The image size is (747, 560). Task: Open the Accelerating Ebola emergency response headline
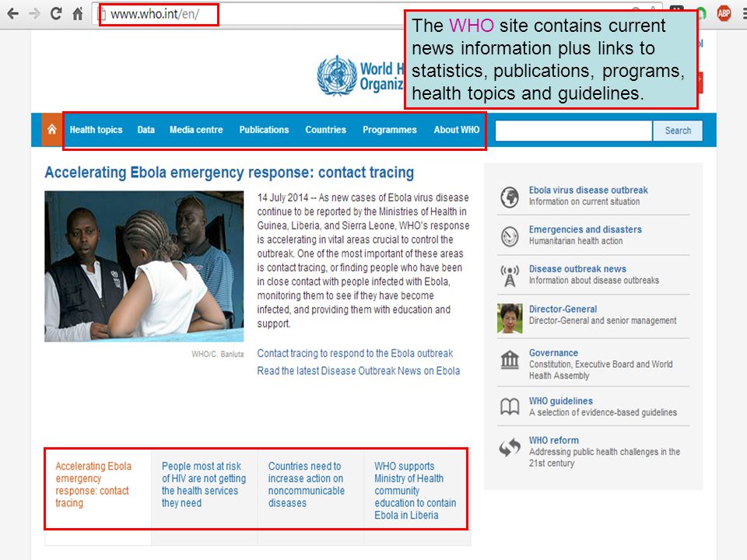[x=229, y=173]
